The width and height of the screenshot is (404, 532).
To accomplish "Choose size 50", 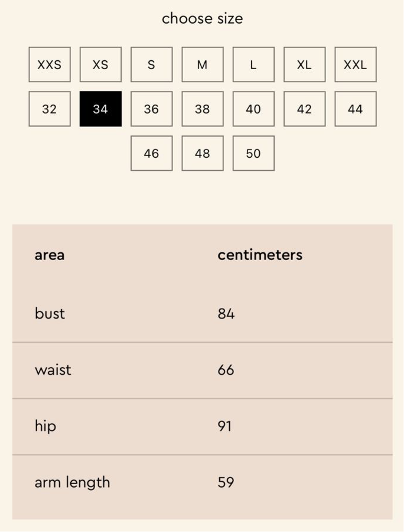I will pyautogui.click(x=253, y=153).
